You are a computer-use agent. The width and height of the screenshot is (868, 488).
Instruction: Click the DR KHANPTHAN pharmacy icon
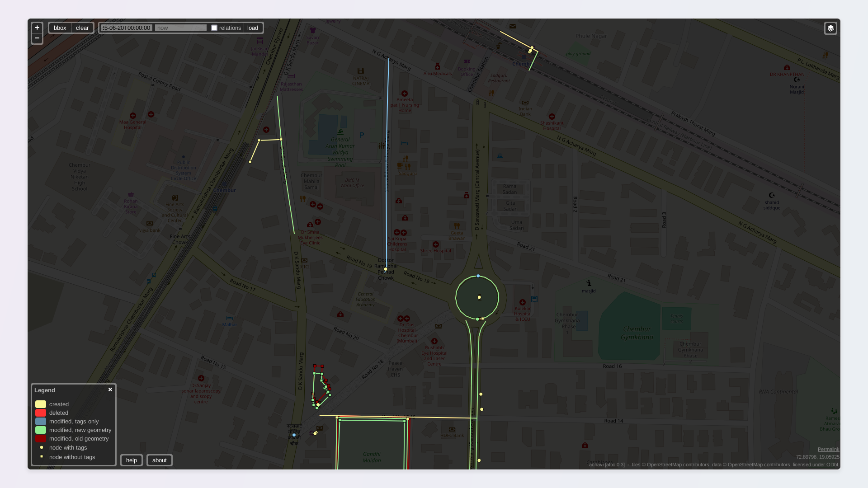[787, 68]
